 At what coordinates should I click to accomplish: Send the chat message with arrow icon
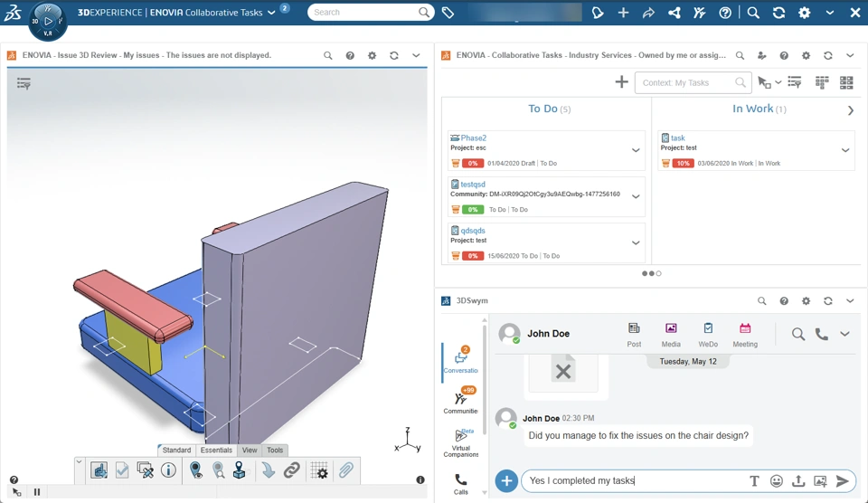pos(842,481)
